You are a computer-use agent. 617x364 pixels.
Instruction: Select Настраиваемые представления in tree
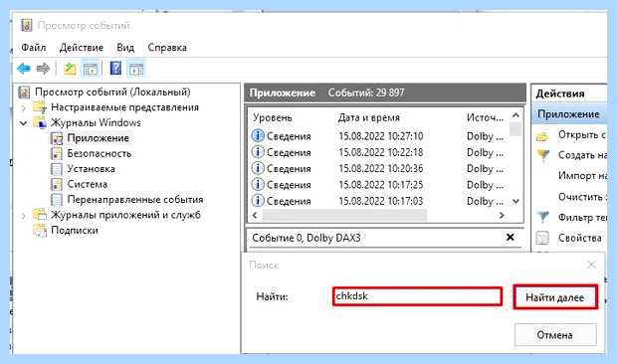124,107
